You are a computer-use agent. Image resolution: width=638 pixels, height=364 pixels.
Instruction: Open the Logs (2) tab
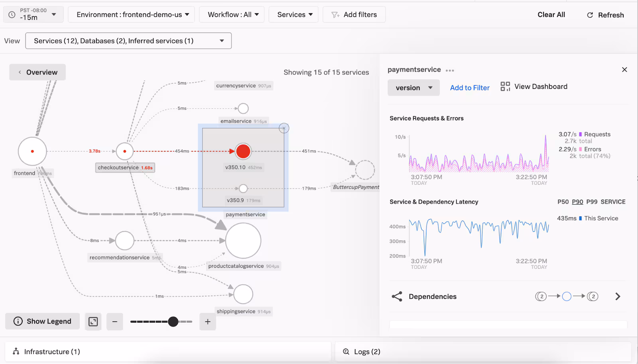click(367, 352)
